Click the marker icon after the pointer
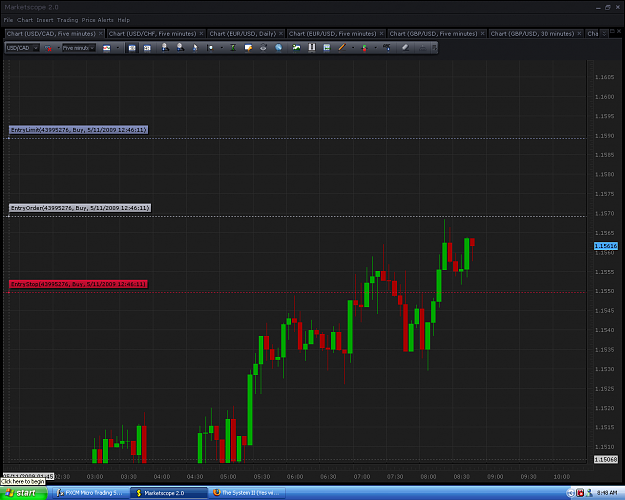 coord(210,48)
